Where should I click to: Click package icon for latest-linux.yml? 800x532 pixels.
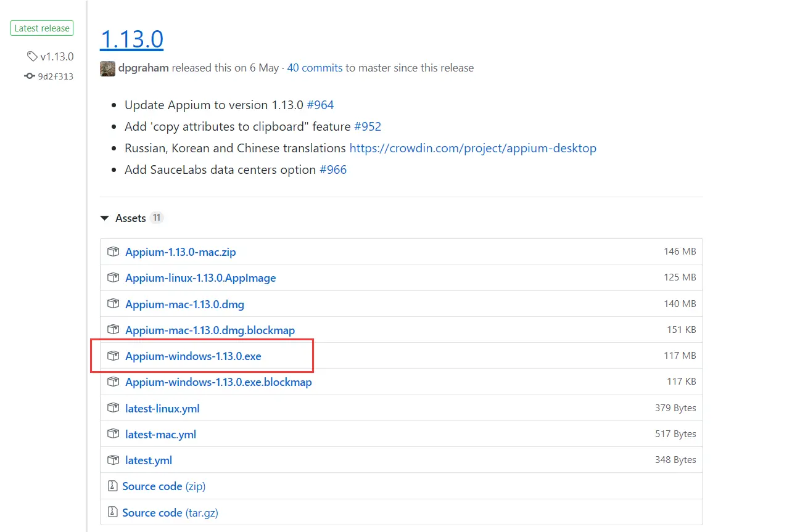coord(113,407)
